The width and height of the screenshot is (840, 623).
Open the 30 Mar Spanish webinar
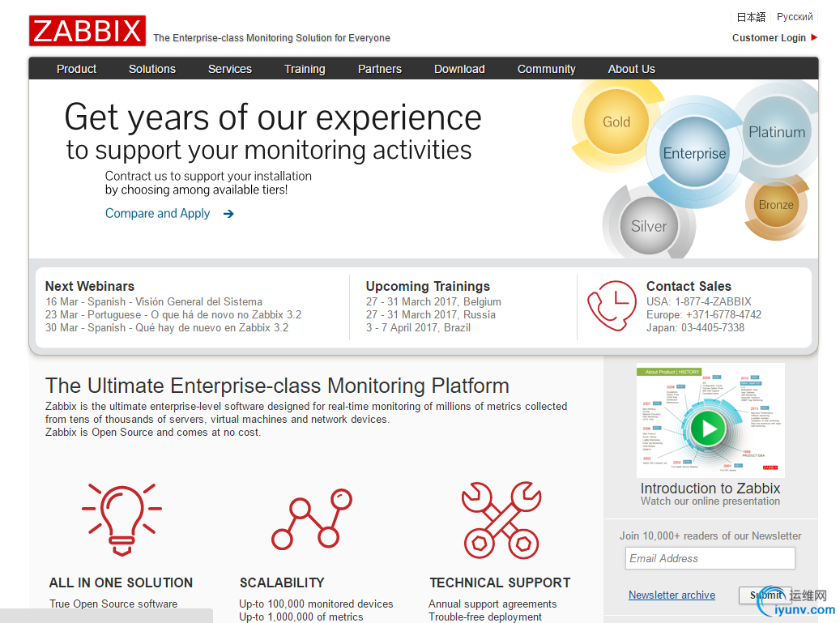coord(167,327)
